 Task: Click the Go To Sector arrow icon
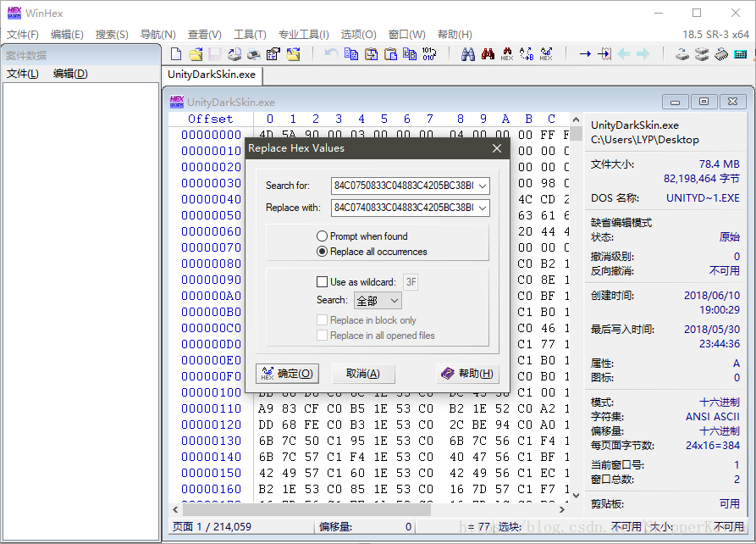(x=604, y=53)
